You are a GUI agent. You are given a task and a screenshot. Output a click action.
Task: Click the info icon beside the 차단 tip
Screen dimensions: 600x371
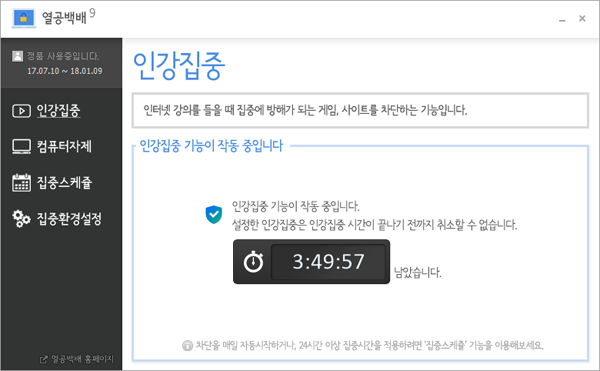188,346
